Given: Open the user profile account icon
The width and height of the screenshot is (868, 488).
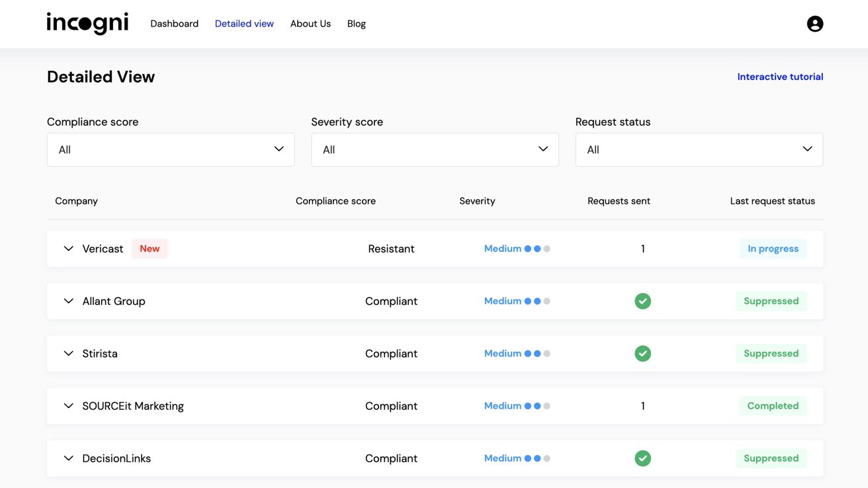Looking at the screenshot, I should click(x=814, y=24).
